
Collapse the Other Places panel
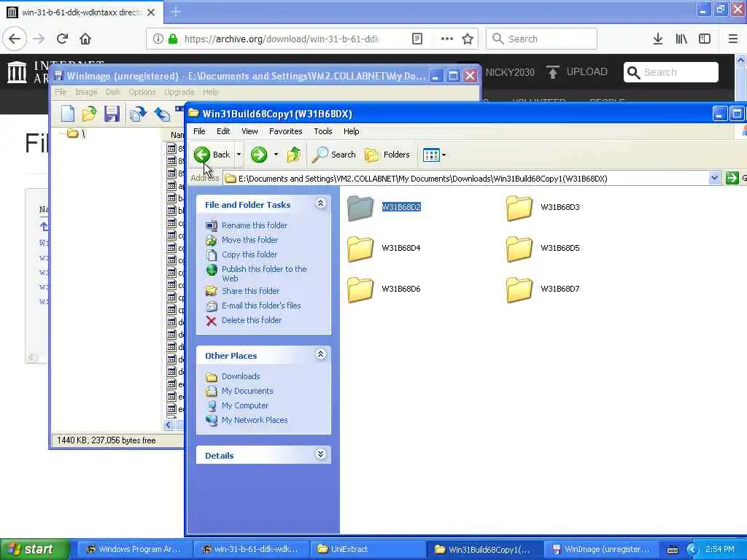321,354
